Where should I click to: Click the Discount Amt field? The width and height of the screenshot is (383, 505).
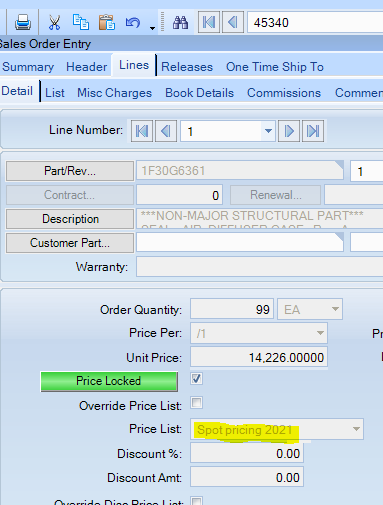coord(247,477)
